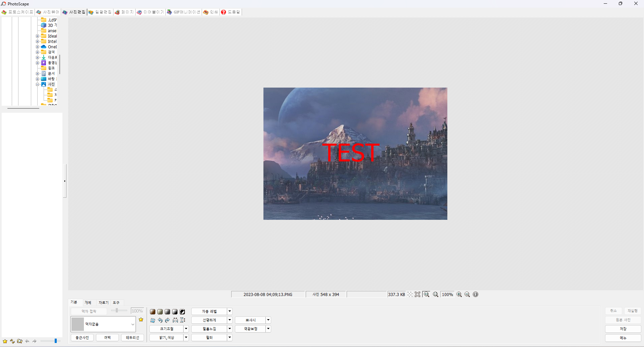
Task: Flip the image horizontally
Action: pos(175,320)
